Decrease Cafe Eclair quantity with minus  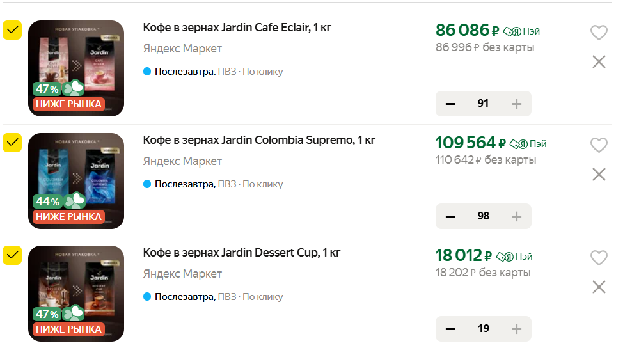point(450,104)
